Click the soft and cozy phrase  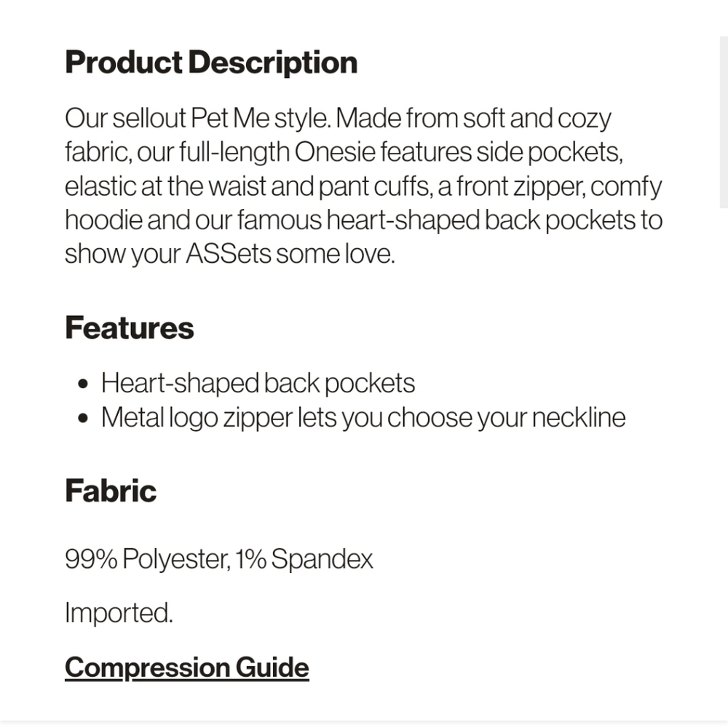click(x=537, y=119)
